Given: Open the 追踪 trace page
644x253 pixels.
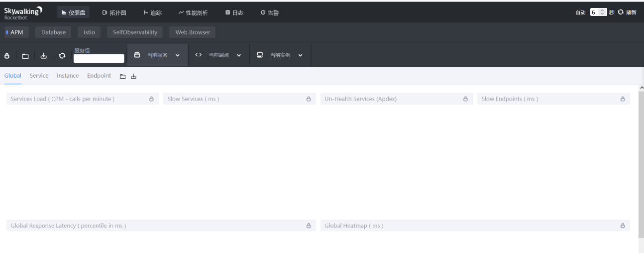Looking at the screenshot, I should 152,12.
